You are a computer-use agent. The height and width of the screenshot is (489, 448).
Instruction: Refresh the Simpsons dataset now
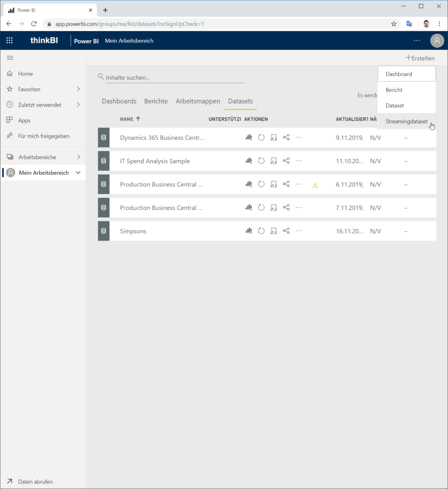pos(261,231)
